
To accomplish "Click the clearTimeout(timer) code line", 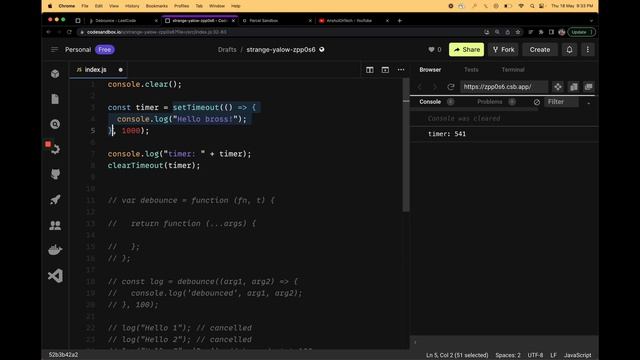I will coord(154,165).
